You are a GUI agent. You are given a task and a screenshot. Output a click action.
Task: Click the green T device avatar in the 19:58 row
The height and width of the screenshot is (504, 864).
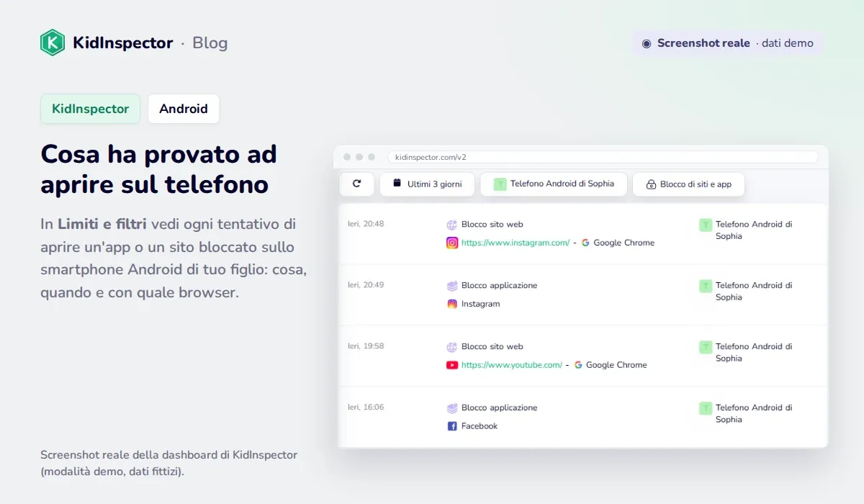click(x=706, y=348)
